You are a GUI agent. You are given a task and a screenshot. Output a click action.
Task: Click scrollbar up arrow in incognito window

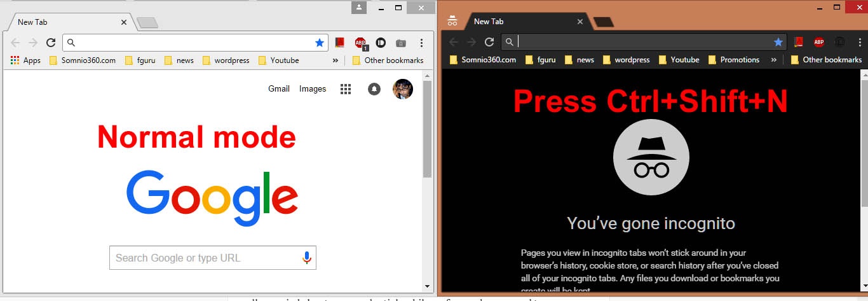click(864, 74)
